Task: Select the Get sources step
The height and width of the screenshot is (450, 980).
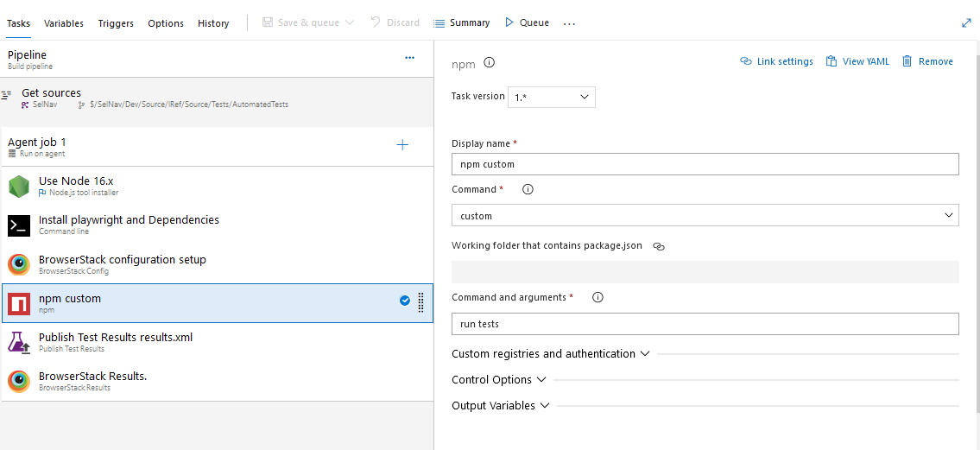Action: [216, 98]
